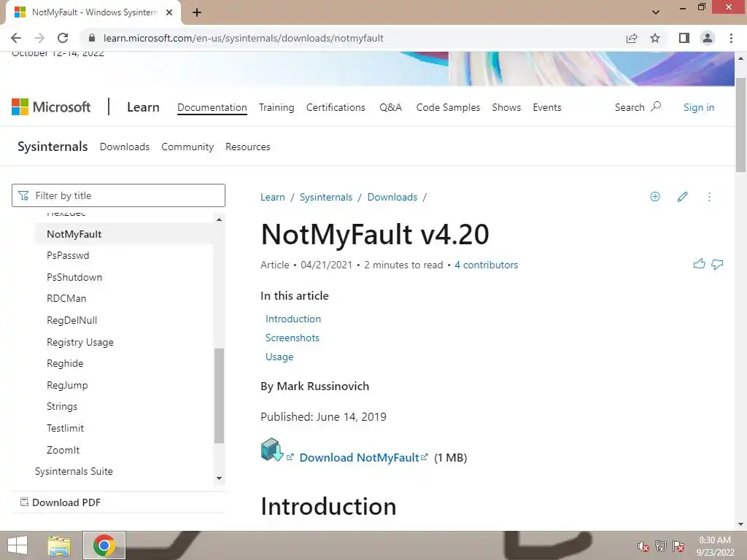Click the Filter by title field
This screenshot has width=747, height=560.
118,195
